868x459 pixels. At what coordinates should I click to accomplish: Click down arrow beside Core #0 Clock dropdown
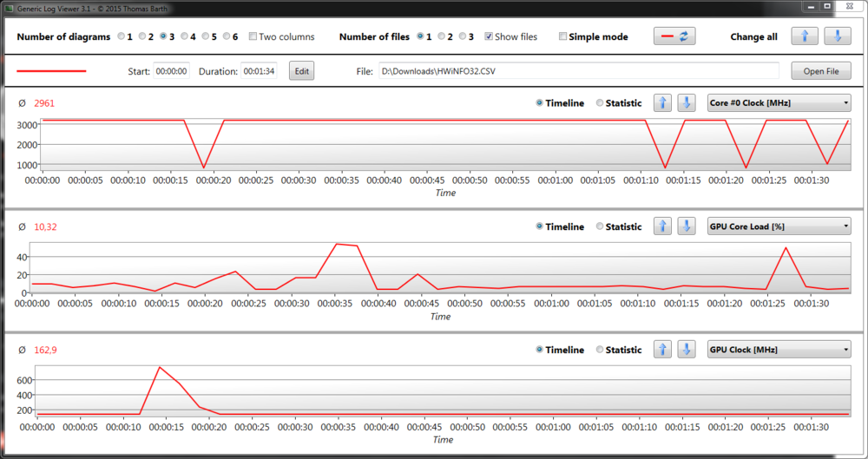(686, 103)
